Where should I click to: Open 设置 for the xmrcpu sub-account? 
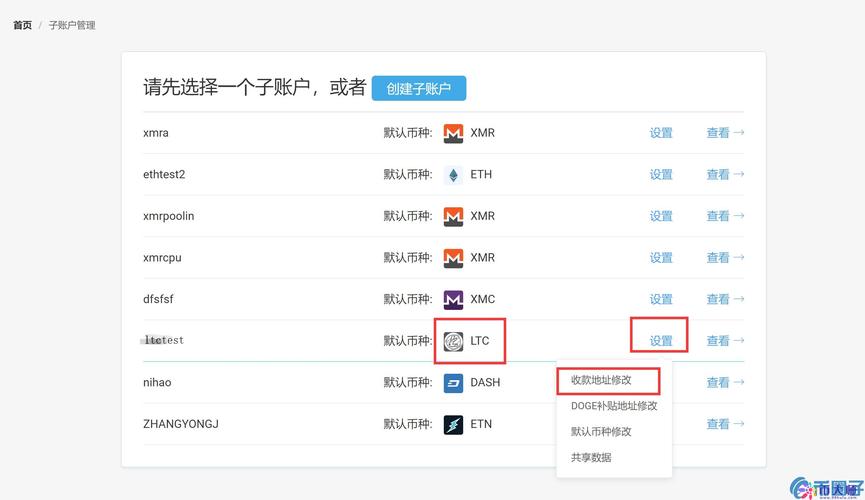point(661,258)
